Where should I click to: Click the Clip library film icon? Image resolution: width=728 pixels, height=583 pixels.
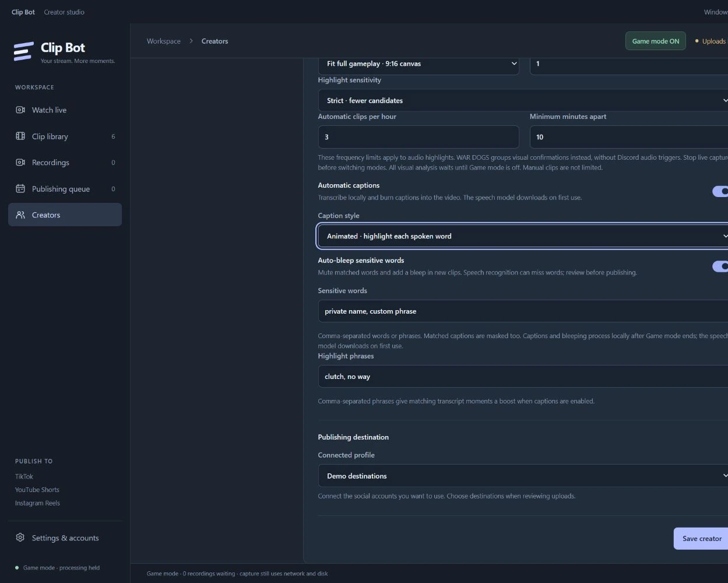[x=20, y=136]
